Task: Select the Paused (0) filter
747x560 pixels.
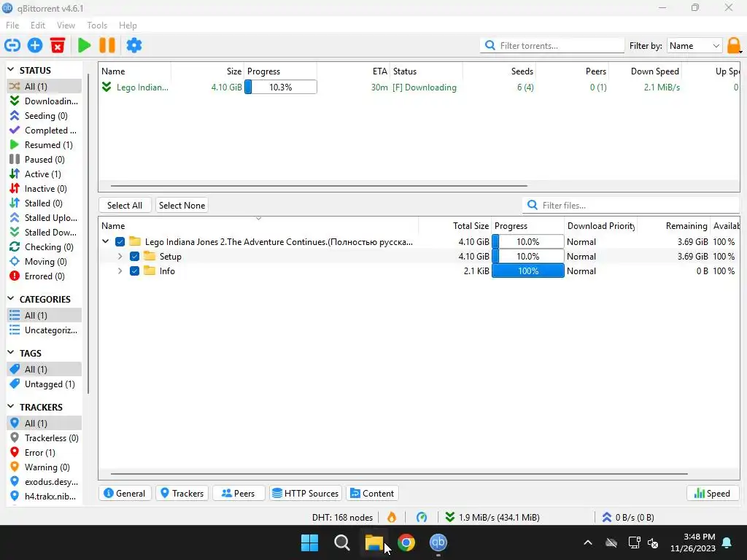Action: coord(44,160)
